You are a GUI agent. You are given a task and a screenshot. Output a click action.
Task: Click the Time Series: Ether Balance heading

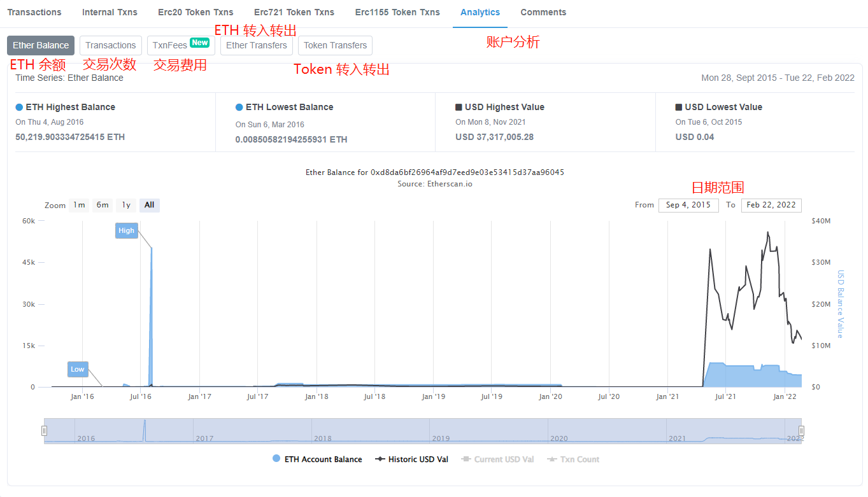point(69,78)
